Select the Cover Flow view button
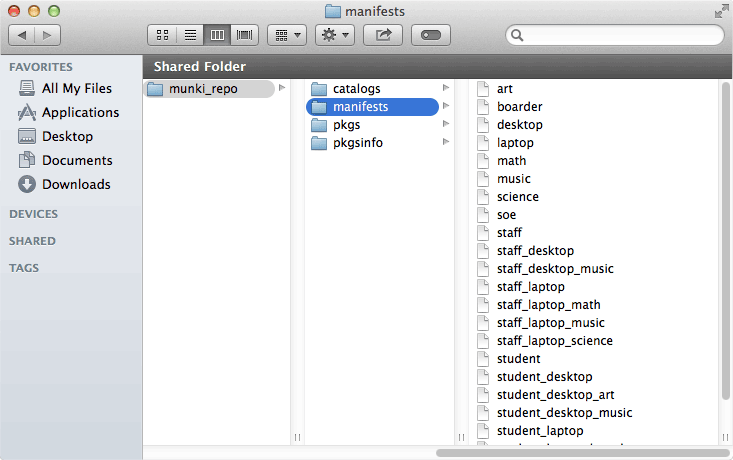Viewport: 733px width, 460px height. pyautogui.click(x=244, y=35)
